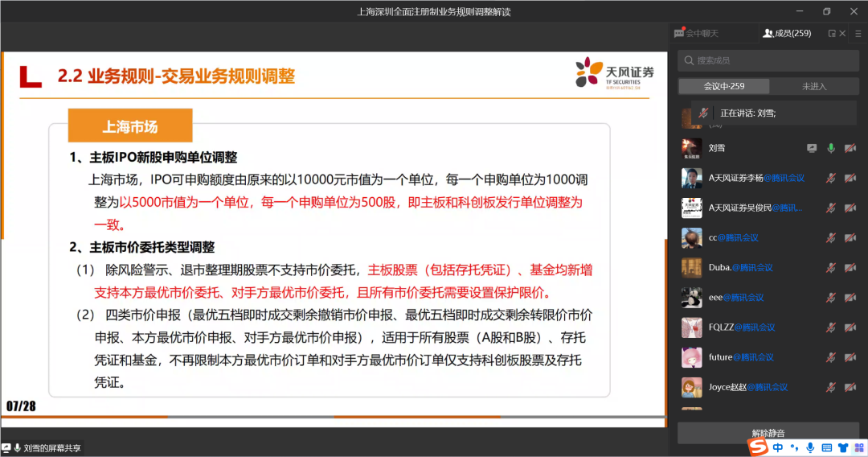The height and width of the screenshot is (457, 868).
Task: Click 刘雪's green microphone icon
Action: [x=831, y=148]
